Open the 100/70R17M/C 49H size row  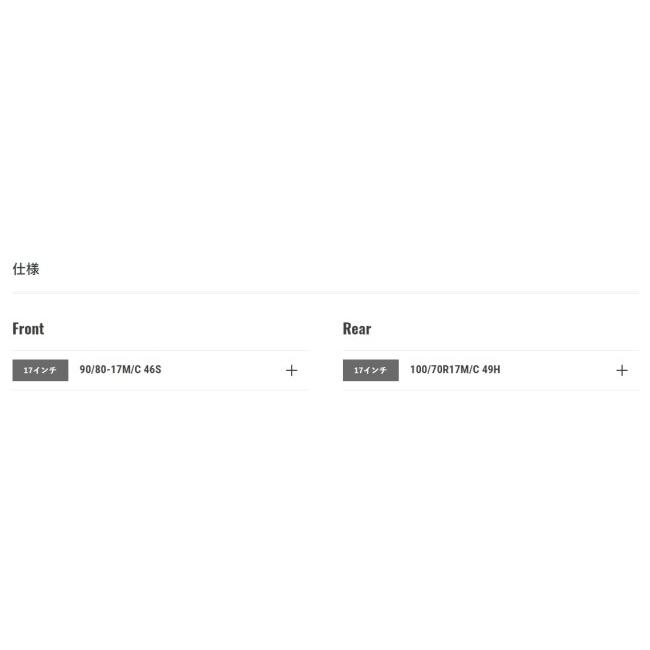pos(455,370)
